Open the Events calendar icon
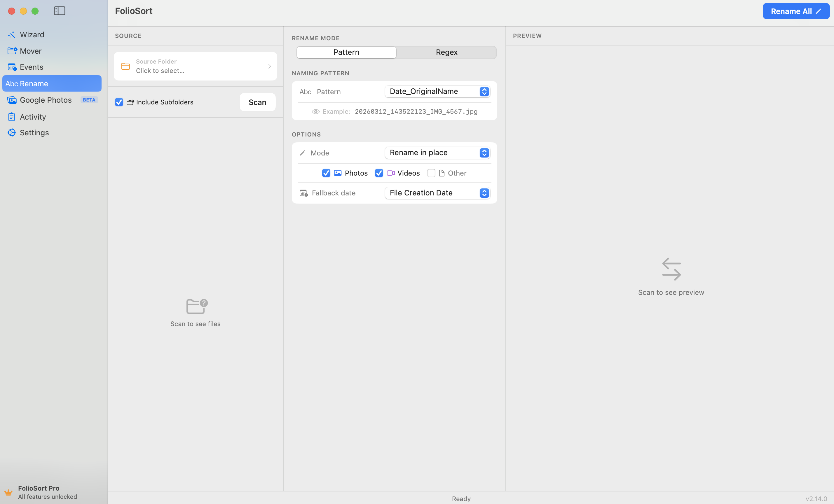834x504 pixels. (x=12, y=67)
